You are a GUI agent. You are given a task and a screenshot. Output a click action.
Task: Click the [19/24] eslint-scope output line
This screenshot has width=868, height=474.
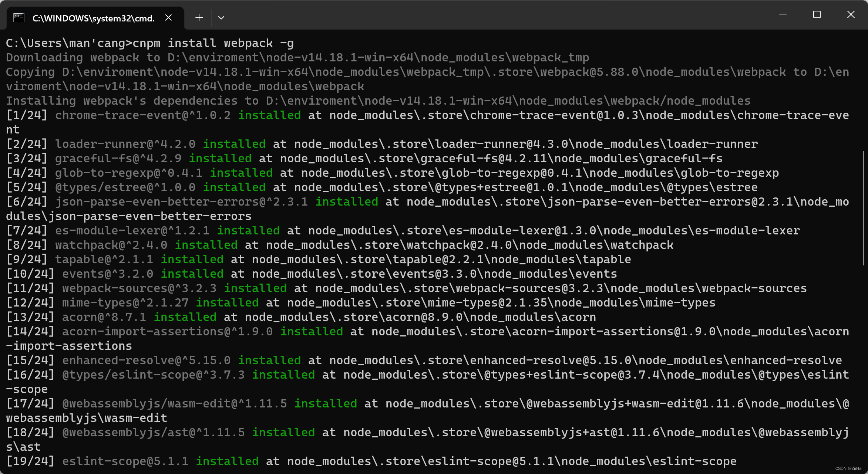(371, 461)
